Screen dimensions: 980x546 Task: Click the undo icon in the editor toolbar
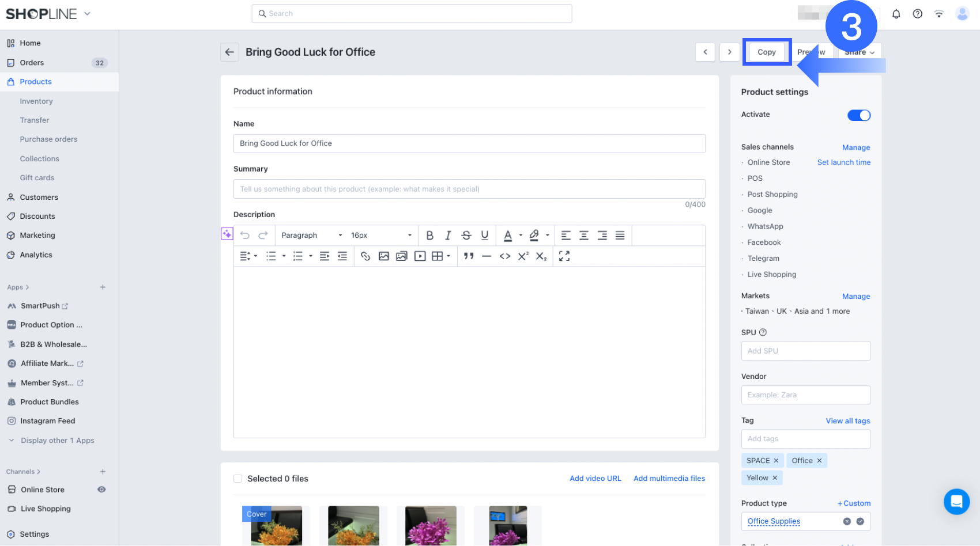(244, 235)
